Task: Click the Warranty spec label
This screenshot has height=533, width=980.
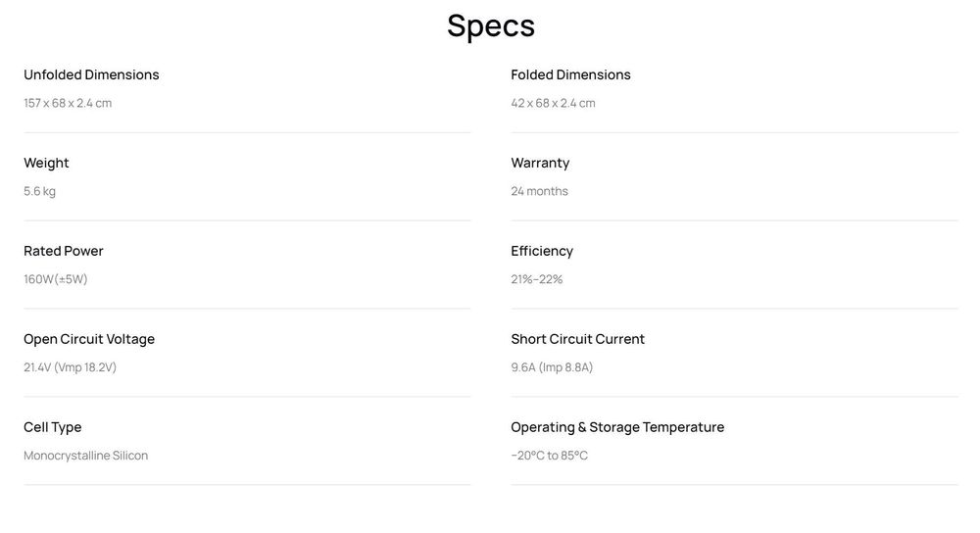Action: [x=540, y=163]
